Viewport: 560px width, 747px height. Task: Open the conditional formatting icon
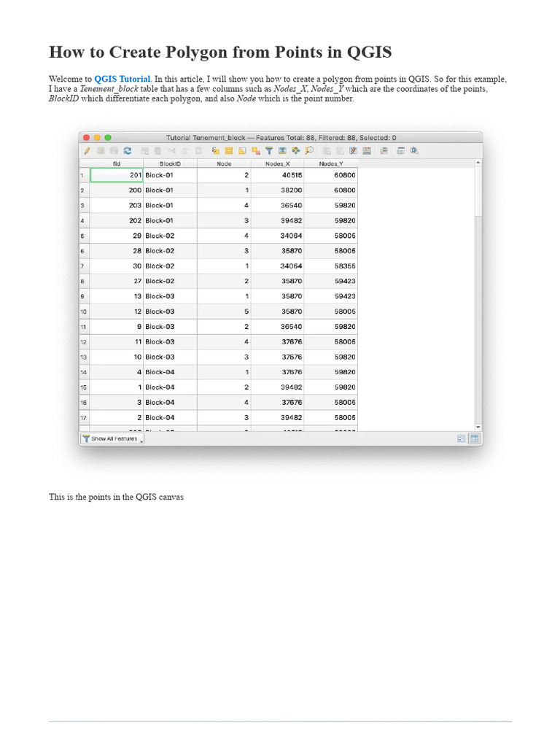pos(384,150)
